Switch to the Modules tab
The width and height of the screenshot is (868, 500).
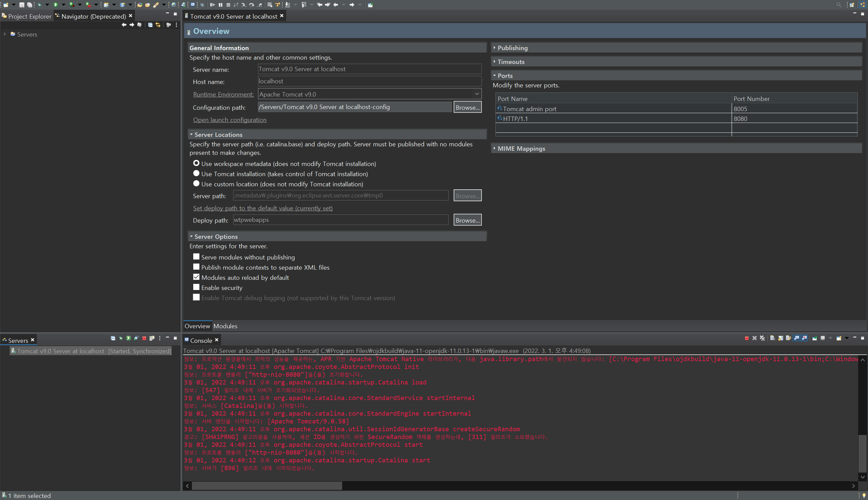225,326
